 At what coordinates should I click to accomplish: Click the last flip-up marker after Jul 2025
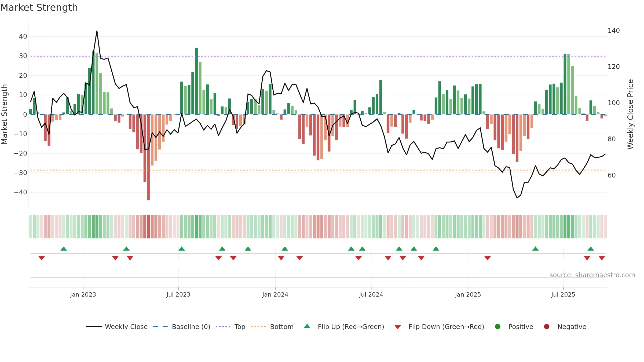pos(591,249)
